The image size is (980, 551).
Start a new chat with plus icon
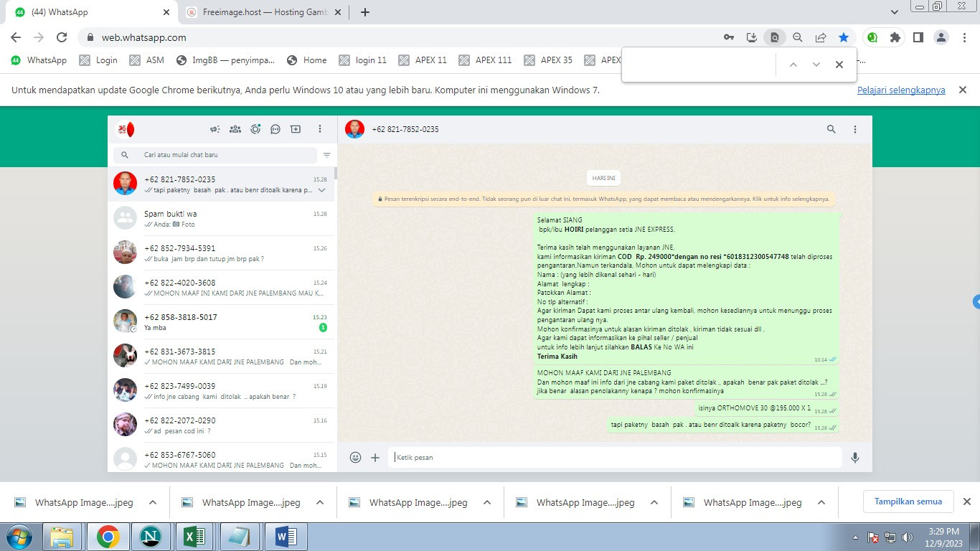tap(296, 129)
